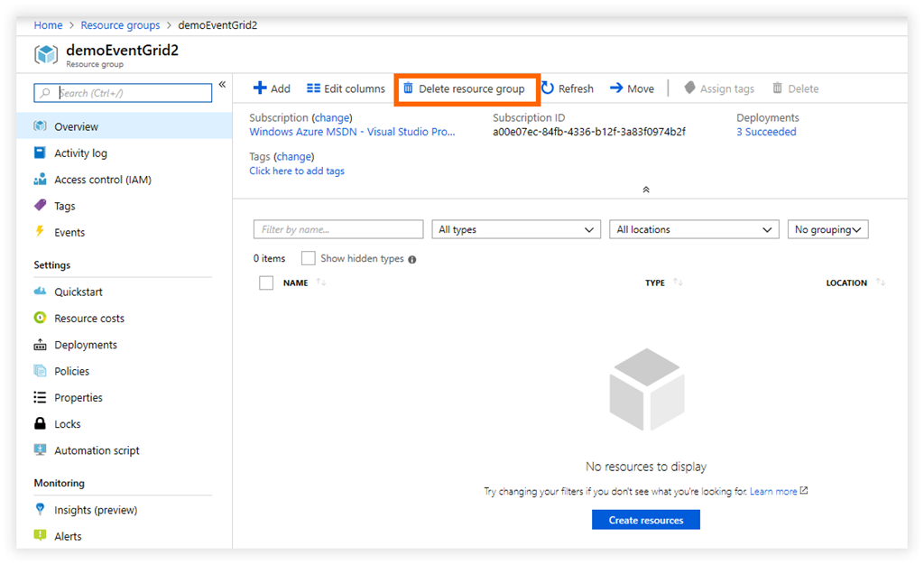Open Access control (IAM) icon in sidebar

[x=40, y=180]
